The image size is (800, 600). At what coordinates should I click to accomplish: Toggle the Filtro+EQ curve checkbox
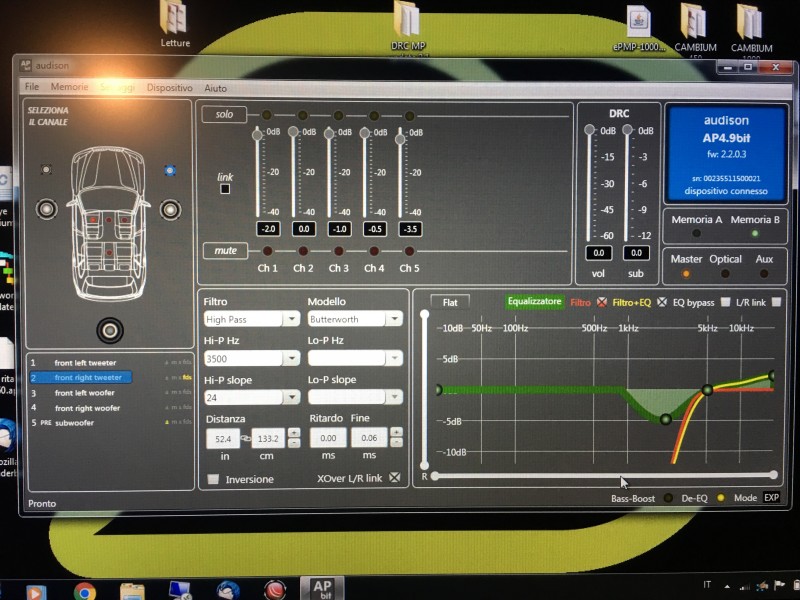[662, 302]
